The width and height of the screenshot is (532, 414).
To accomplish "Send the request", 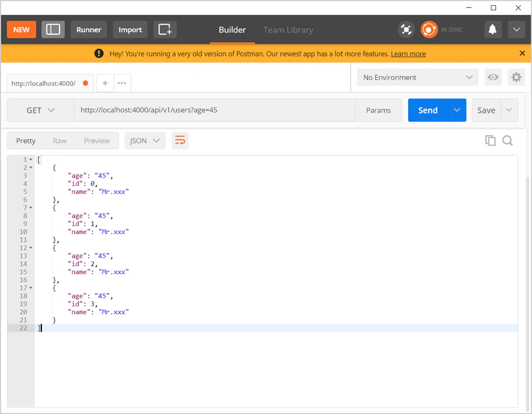I will point(428,110).
